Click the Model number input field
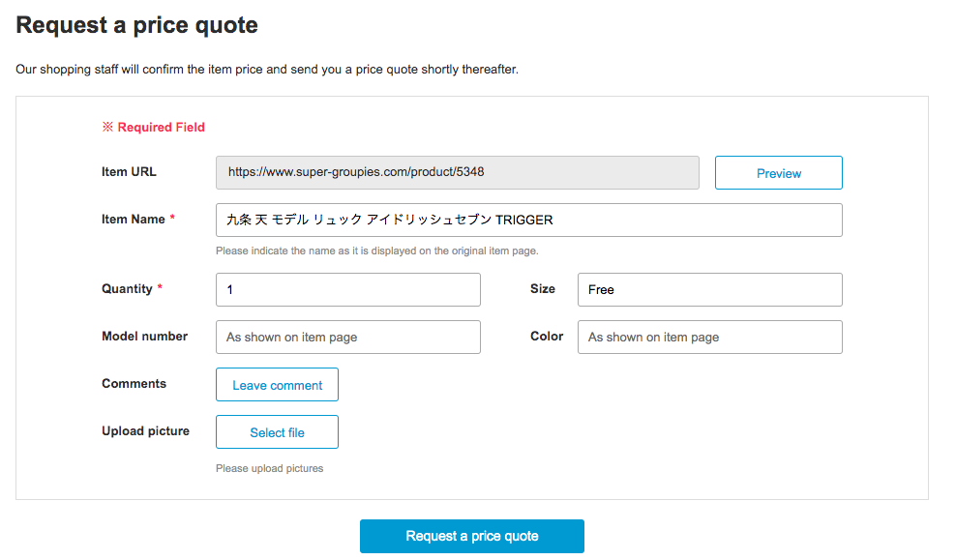956x560 pixels. (348, 337)
